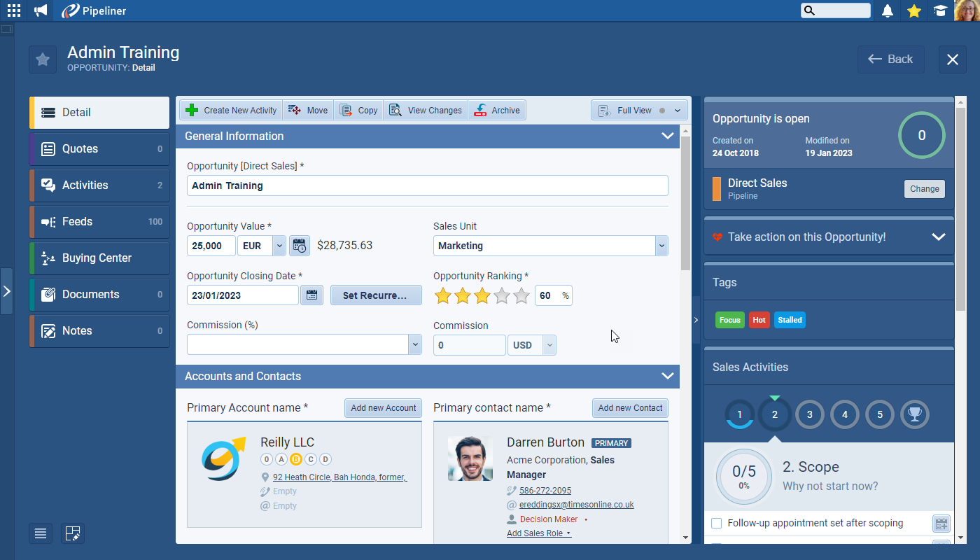
Task: Open the Opportunity Closing Date calendar picker
Action: coord(311,295)
